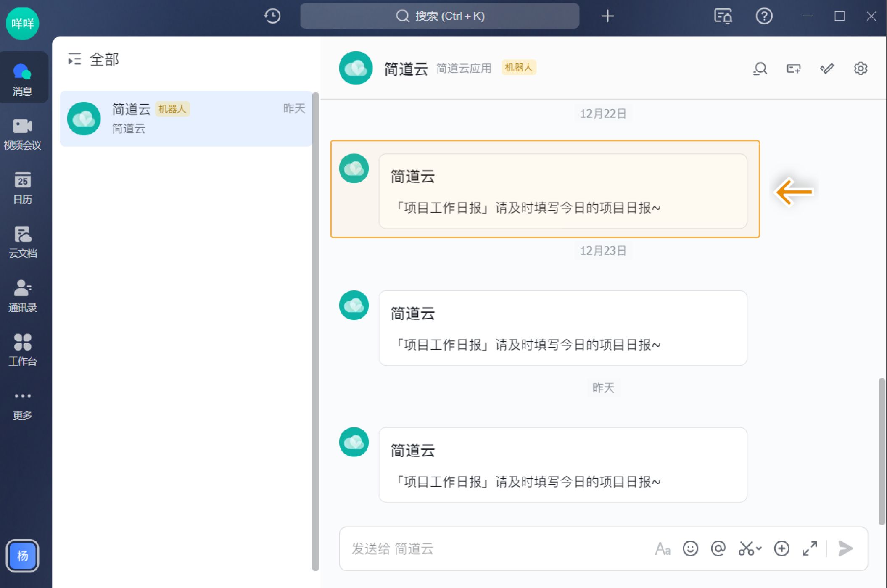Search within chat using magnifier icon
This screenshot has width=887, height=588.
pyautogui.click(x=760, y=68)
